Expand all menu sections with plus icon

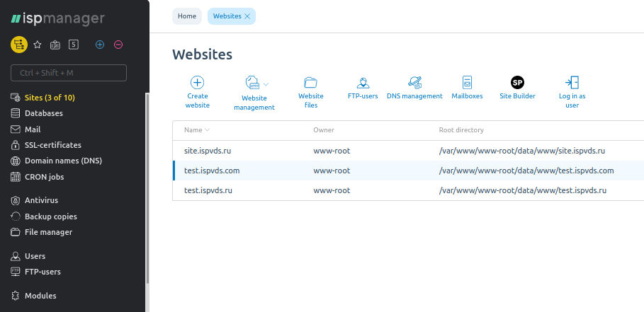(100, 45)
